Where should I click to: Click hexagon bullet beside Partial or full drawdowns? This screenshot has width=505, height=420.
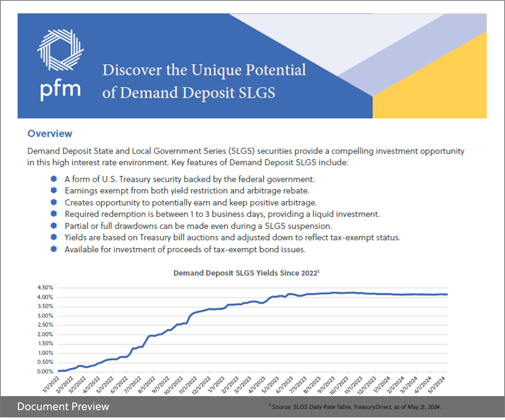click(54, 226)
